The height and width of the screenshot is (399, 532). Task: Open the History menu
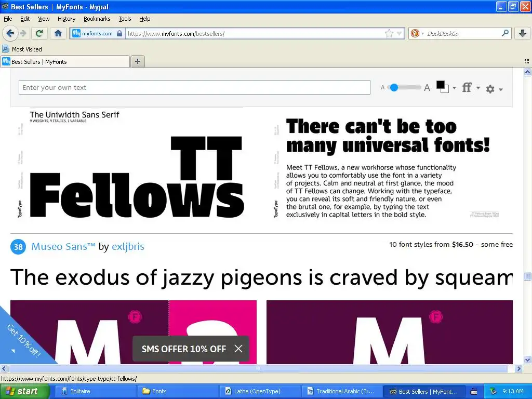pyautogui.click(x=66, y=19)
